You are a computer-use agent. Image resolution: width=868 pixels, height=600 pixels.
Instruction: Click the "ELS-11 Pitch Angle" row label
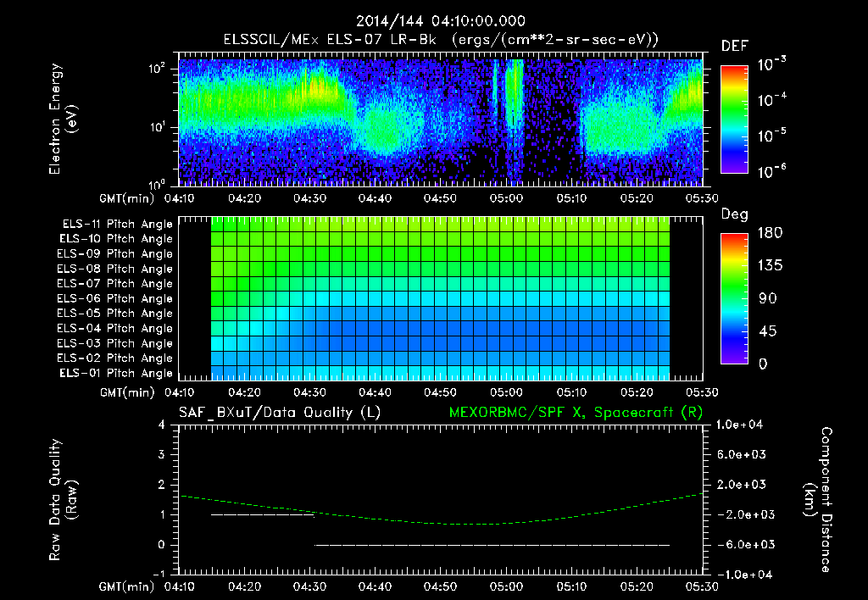tap(117, 225)
